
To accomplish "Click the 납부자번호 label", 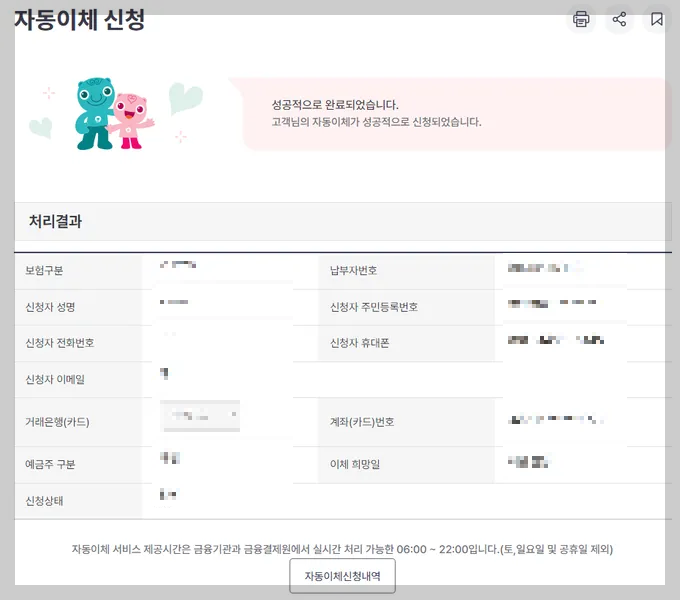I will [x=353, y=271].
